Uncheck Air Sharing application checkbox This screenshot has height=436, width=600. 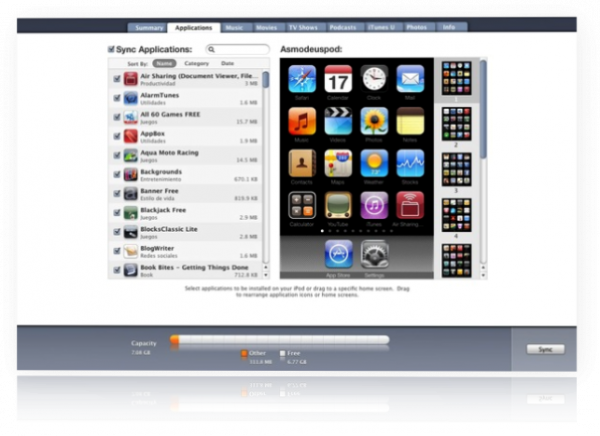(x=117, y=79)
